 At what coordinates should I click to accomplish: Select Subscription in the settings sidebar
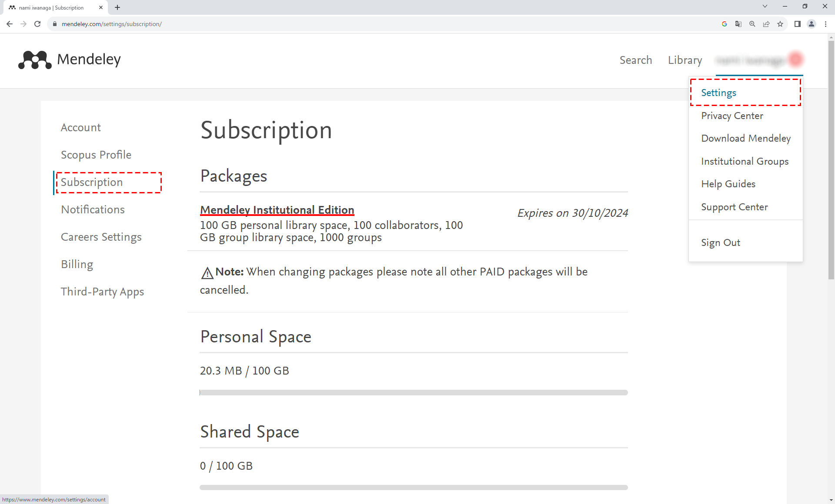[x=92, y=182]
